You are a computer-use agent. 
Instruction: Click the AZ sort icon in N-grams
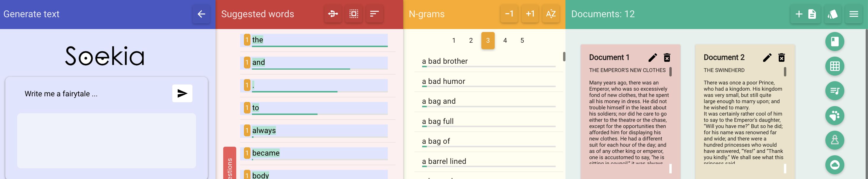tap(551, 14)
